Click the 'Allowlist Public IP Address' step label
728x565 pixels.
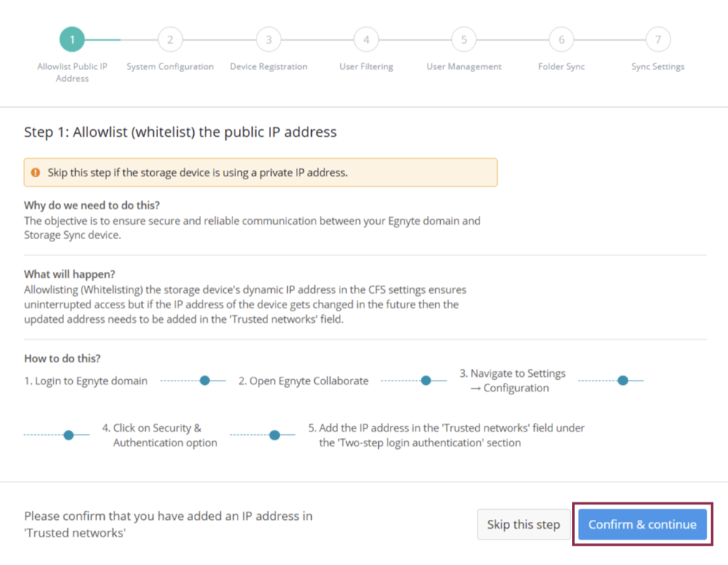[72, 72]
